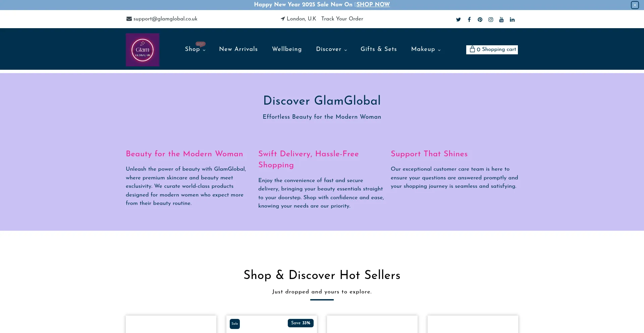644x333 pixels.
Task: Expand the Makeup dropdown menu
Action: [426, 49]
